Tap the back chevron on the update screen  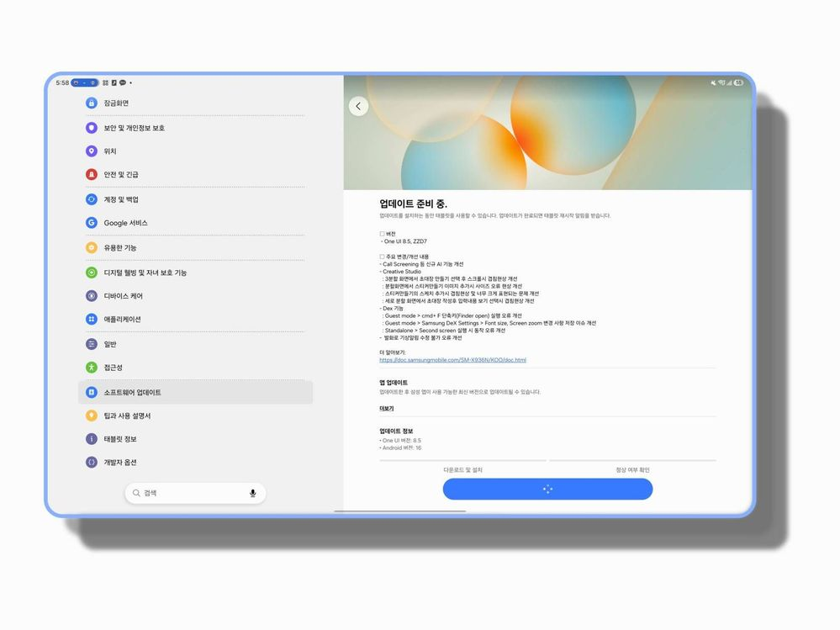[x=359, y=106]
